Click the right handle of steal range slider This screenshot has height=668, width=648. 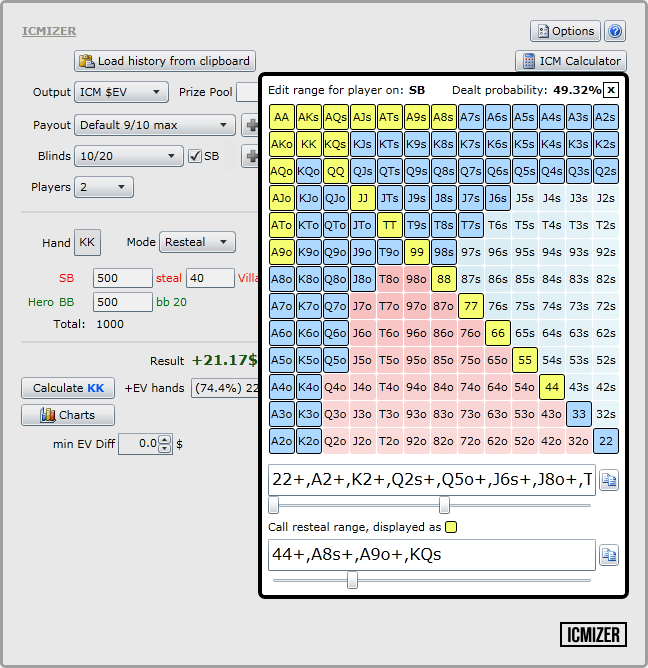pyautogui.click(x=444, y=505)
